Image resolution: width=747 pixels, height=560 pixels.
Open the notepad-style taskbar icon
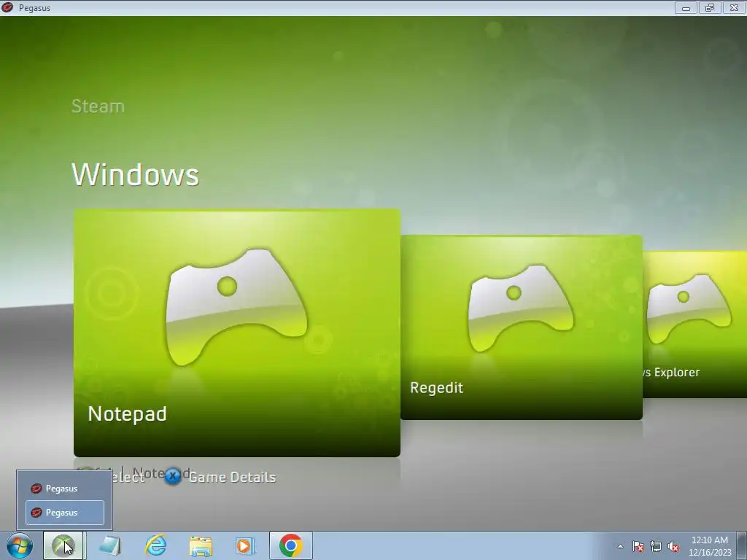[x=109, y=545]
